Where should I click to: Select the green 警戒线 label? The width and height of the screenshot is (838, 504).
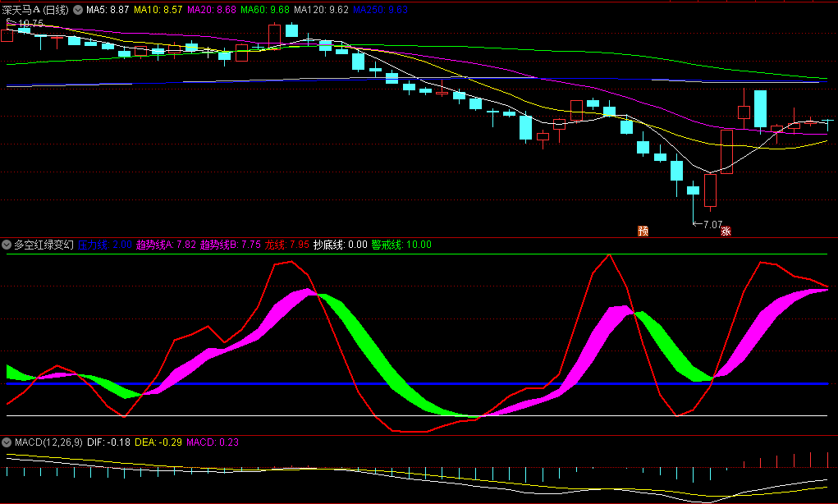pyautogui.click(x=401, y=245)
